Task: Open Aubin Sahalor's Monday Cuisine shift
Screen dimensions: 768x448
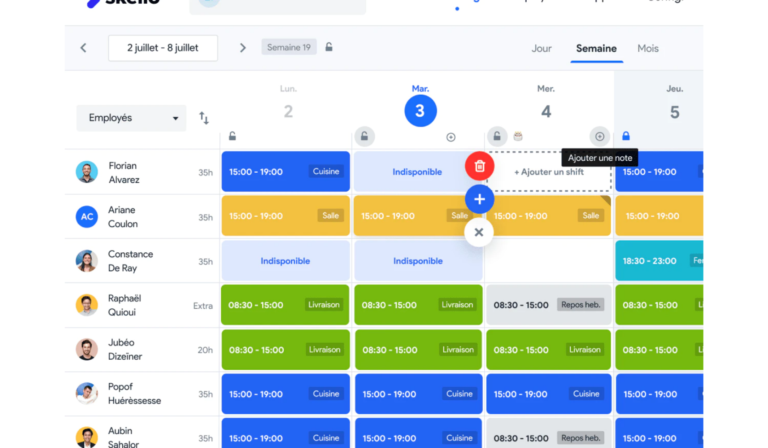Action: [286, 433]
